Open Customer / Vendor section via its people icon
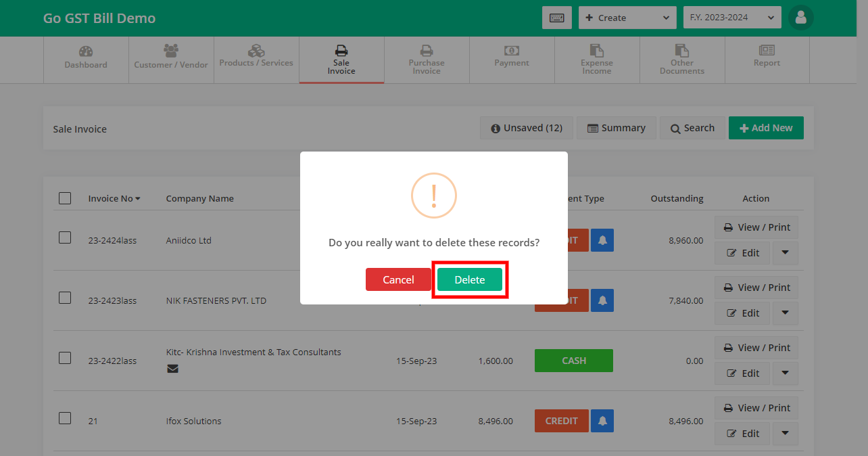The width and height of the screenshot is (868, 456). (x=170, y=51)
